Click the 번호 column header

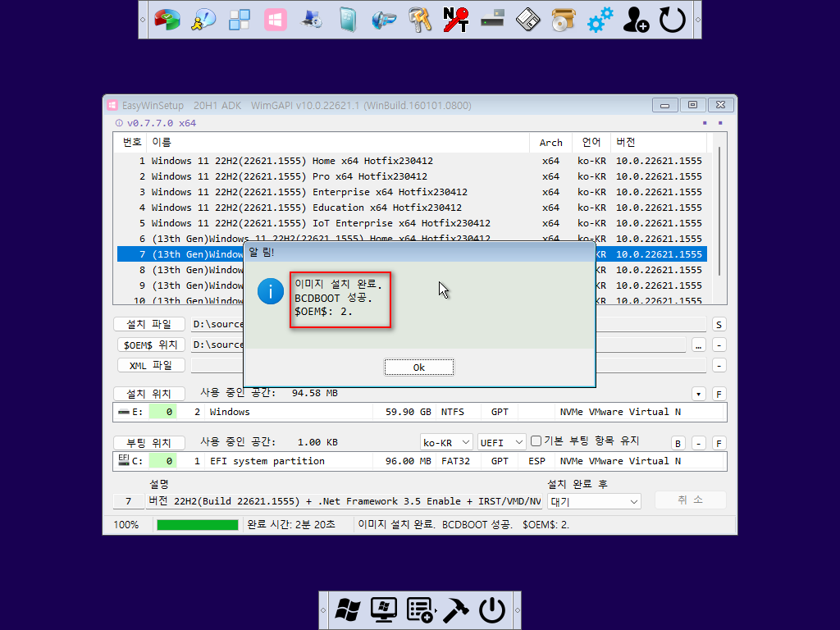[131, 142]
